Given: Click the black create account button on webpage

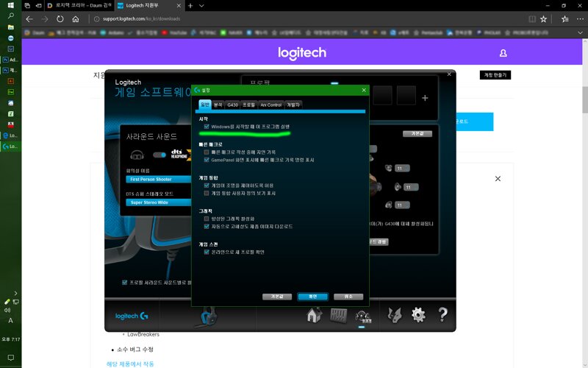Looking at the screenshot, I should pos(495,75).
